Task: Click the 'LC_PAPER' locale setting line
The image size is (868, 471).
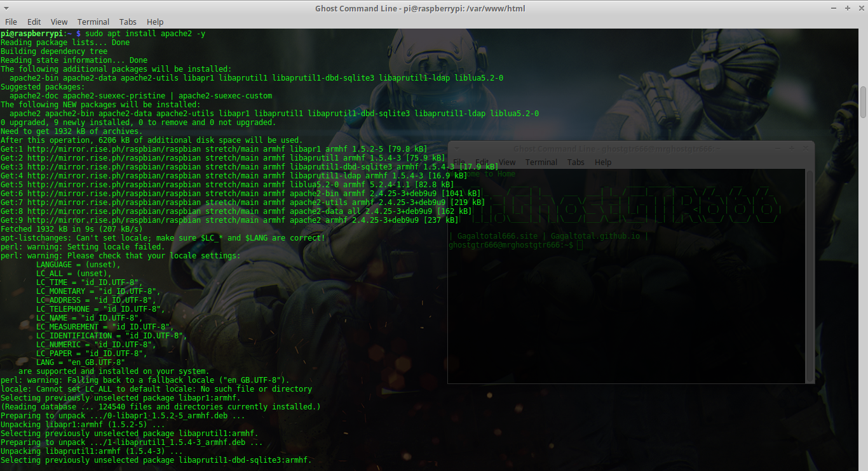Action: (92, 354)
